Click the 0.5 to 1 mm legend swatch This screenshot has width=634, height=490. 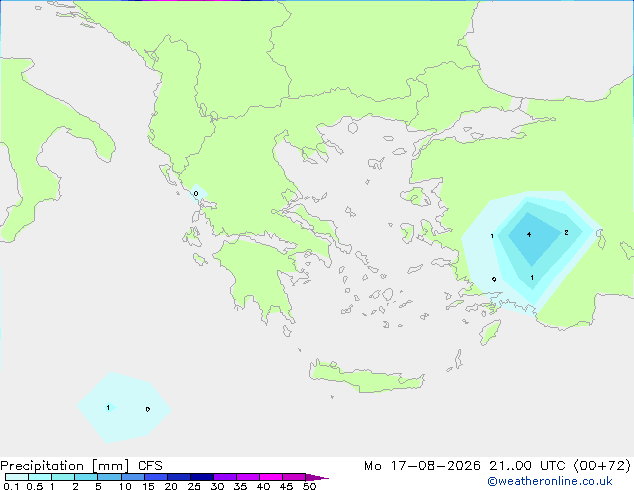pos(40,477)
